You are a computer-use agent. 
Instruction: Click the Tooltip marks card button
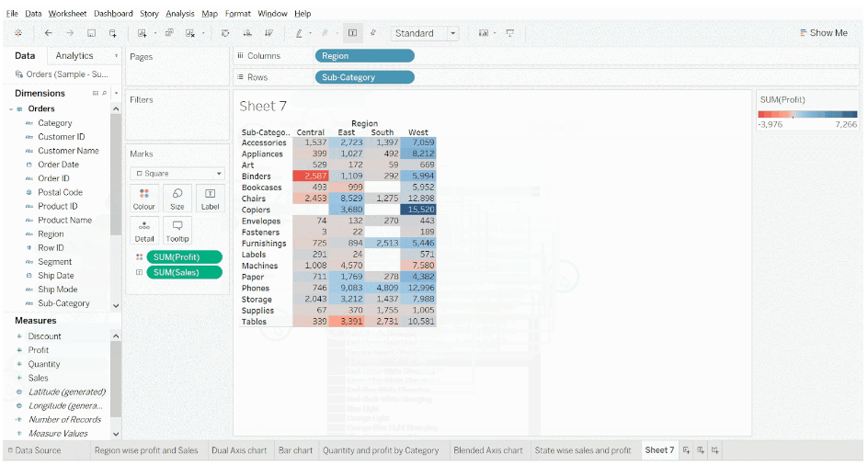point(177,230)
